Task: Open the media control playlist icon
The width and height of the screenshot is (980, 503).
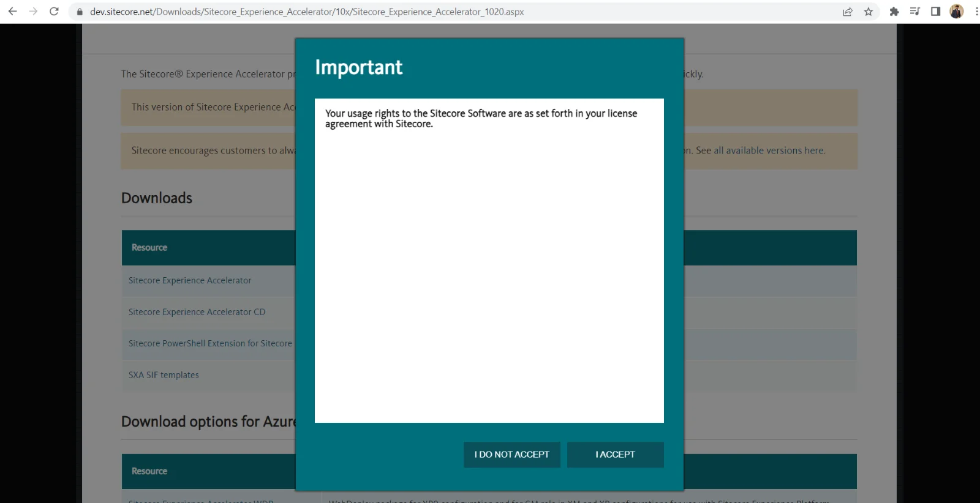Action: pos(915,12)
